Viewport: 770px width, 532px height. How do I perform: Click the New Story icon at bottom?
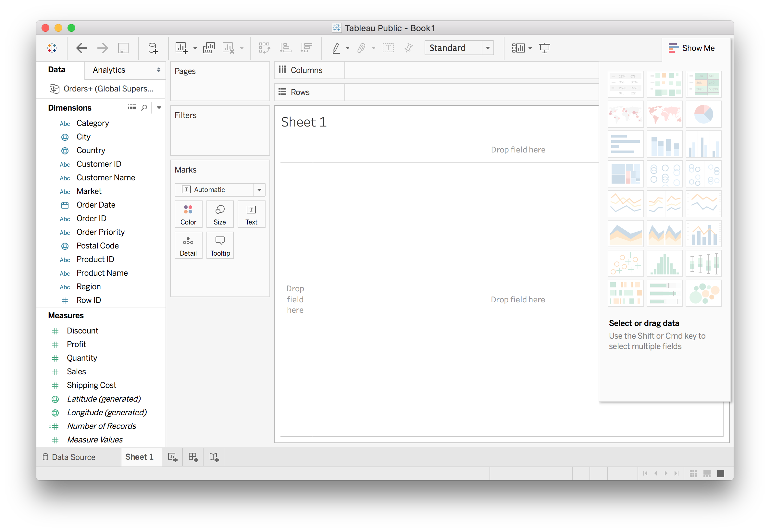(x=214, y=457)
